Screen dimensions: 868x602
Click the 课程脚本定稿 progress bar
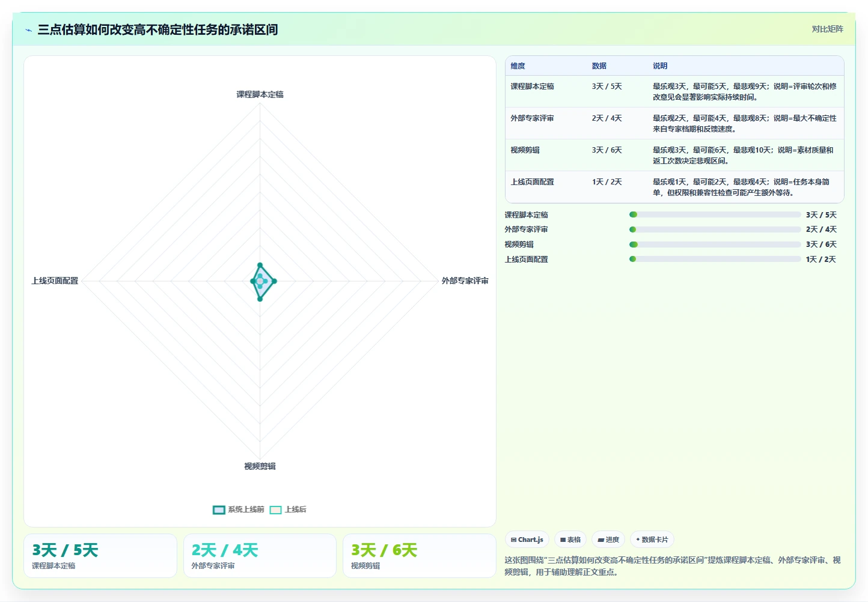715,214
